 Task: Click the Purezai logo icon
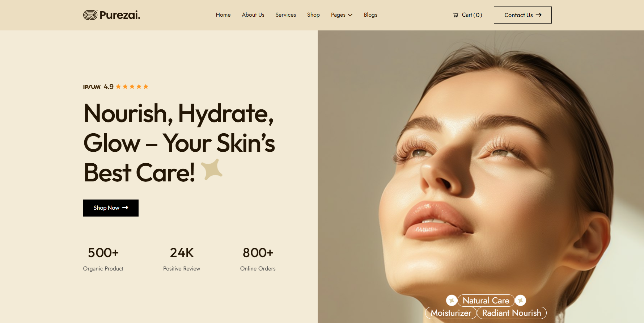(x=90, y=15)
